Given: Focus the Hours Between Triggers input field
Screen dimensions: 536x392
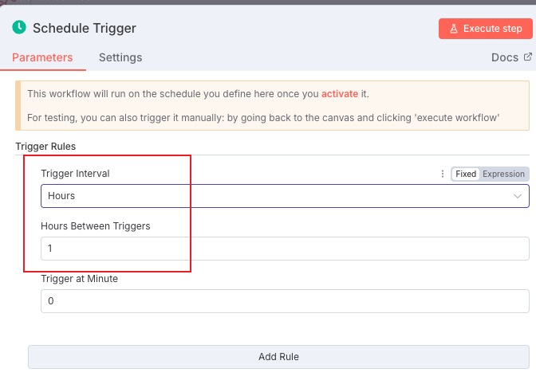Looking at the screenshot, I should point(284,249).
